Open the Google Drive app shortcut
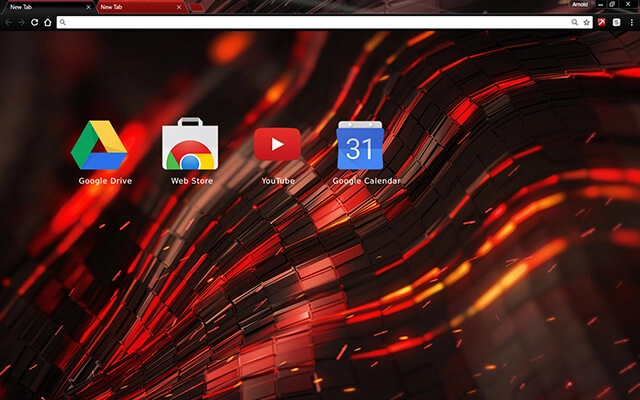640x400 pixels. 99,145
